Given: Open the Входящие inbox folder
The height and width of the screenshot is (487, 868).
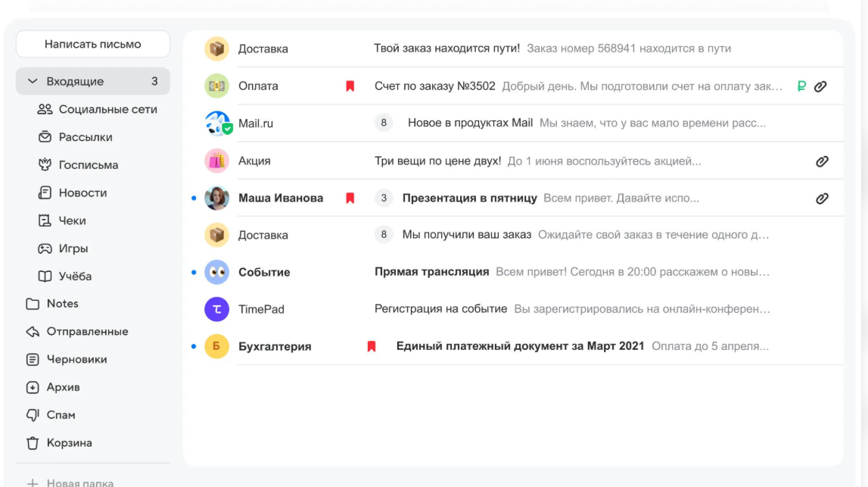Looking at the screenshot, I should [93, 82].
